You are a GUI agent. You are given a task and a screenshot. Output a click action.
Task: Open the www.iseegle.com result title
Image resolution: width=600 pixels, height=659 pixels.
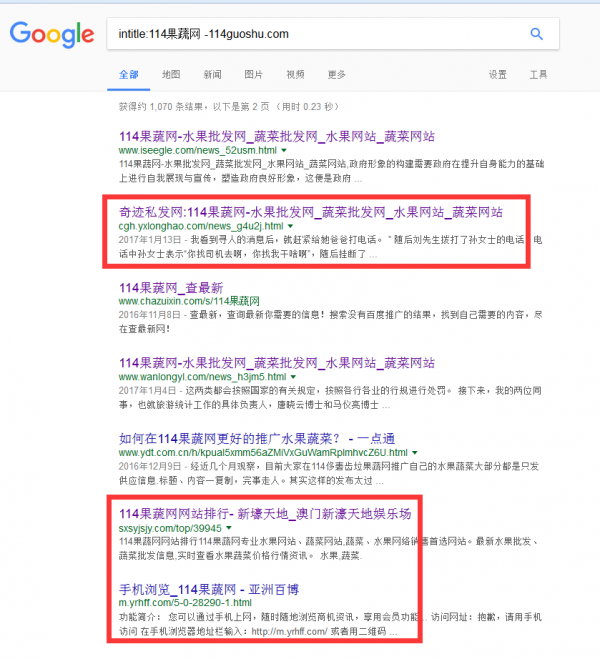[x=277, y=136]
